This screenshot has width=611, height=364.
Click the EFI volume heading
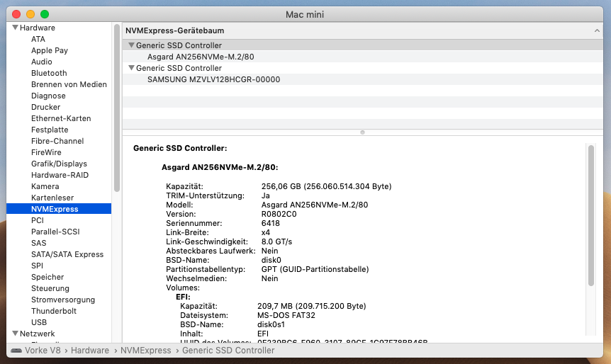point(183,297)
